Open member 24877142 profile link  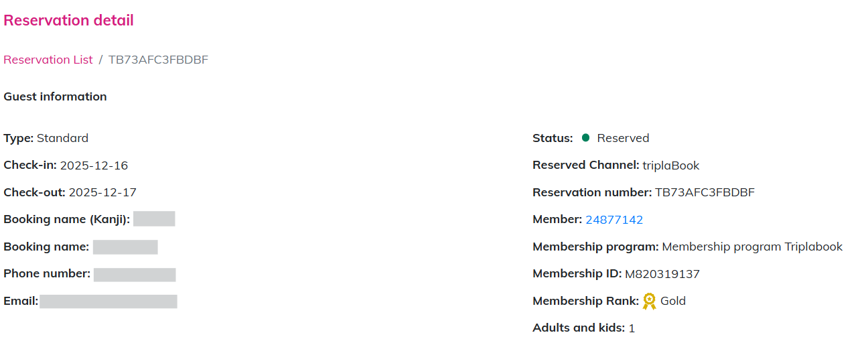coord(613,220)
